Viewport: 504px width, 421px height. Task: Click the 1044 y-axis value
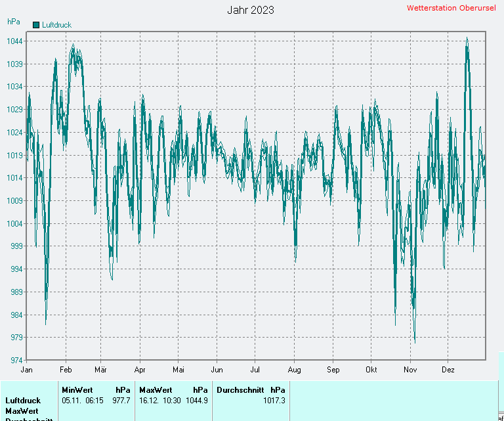tap(14, 41)
